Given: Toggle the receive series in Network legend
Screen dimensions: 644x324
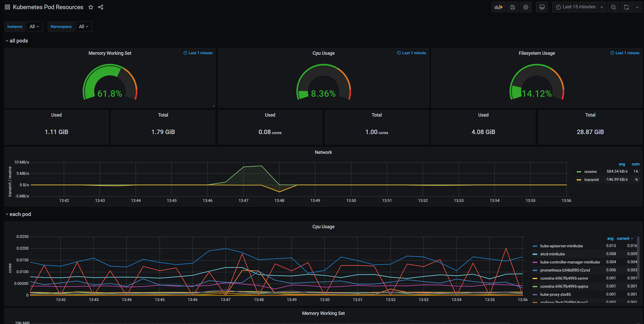Looking at the screenshot, I should 590,172.
